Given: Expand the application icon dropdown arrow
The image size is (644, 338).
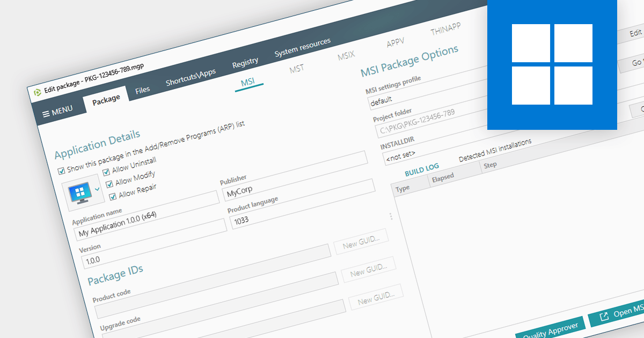Looking at the screenshot, I should click(97, 188).
